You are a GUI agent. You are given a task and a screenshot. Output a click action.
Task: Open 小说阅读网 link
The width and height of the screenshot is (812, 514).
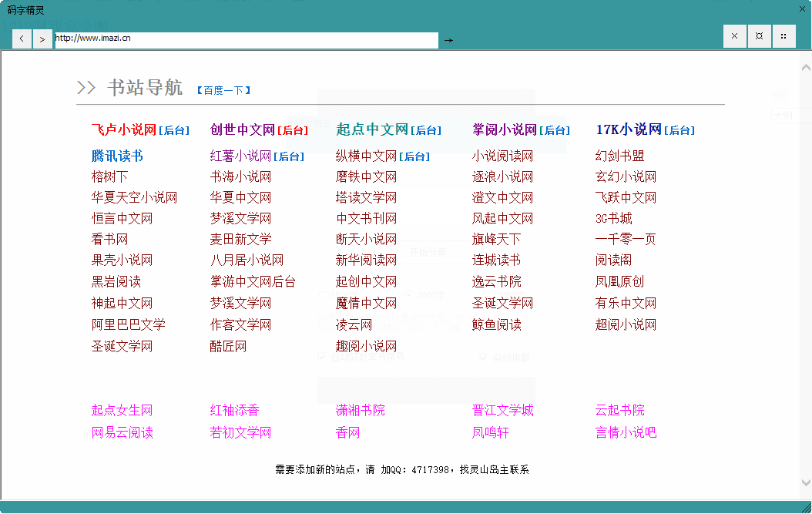502,156
